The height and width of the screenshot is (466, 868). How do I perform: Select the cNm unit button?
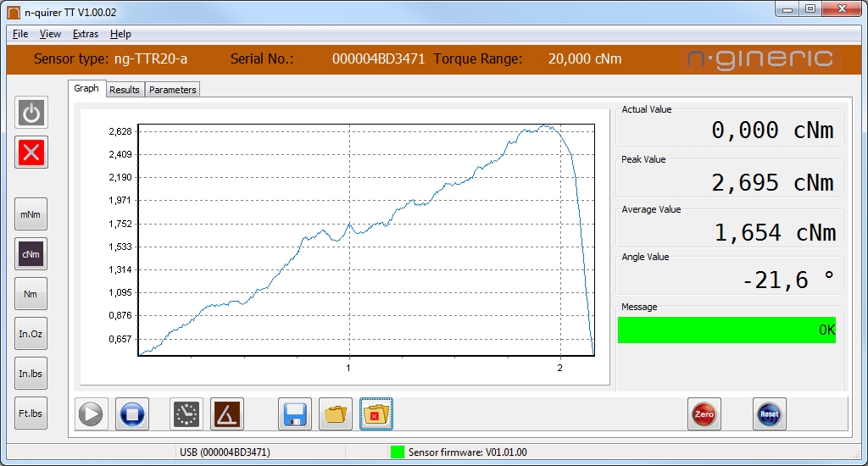click(31, 254)
